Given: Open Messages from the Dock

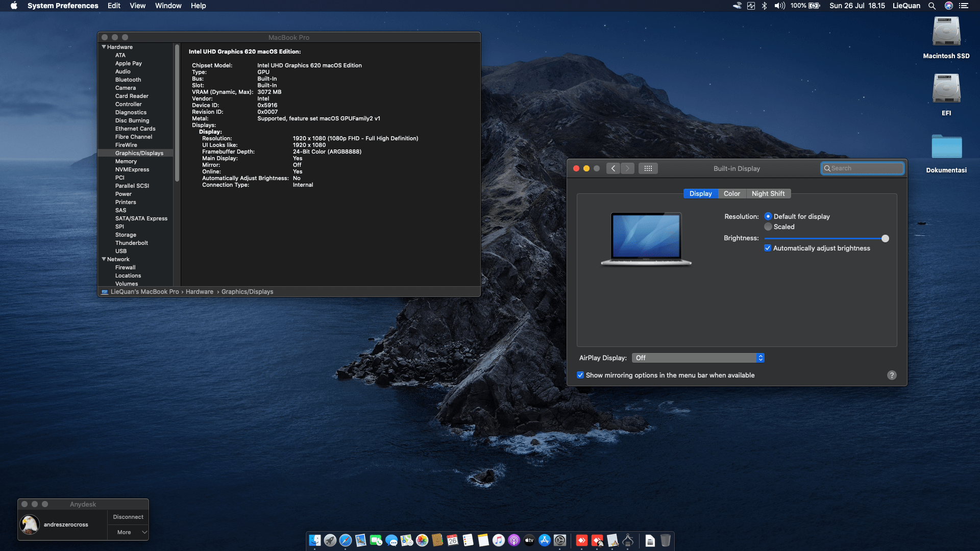Looking at the screenshot, I should 391,540.
